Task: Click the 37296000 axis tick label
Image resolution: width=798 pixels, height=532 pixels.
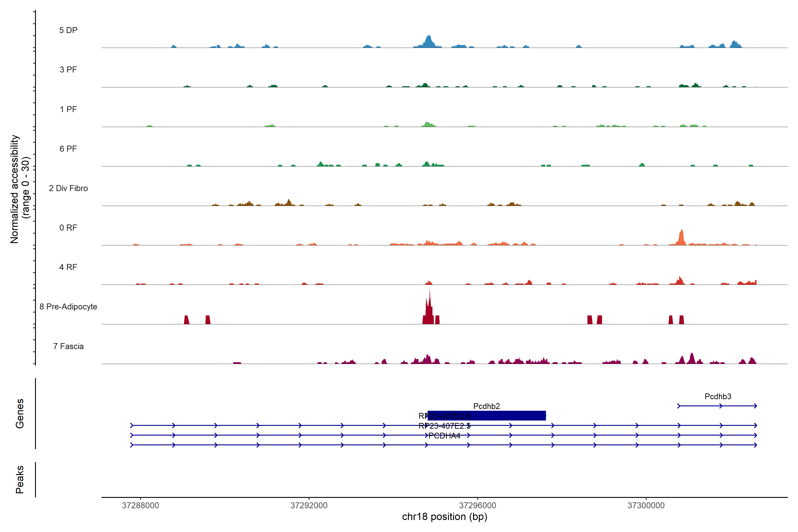Action: click(477, 506)
